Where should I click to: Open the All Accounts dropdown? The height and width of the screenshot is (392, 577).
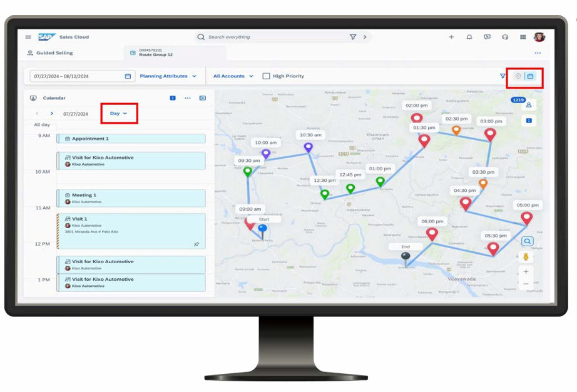tap(233, 76)
